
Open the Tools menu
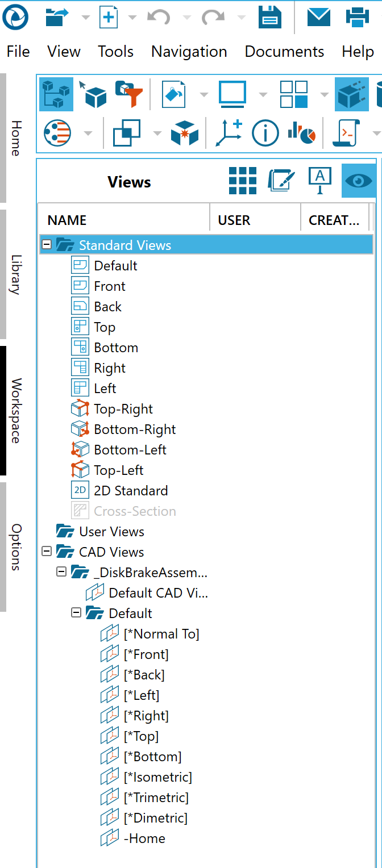[x=115, y=51]
